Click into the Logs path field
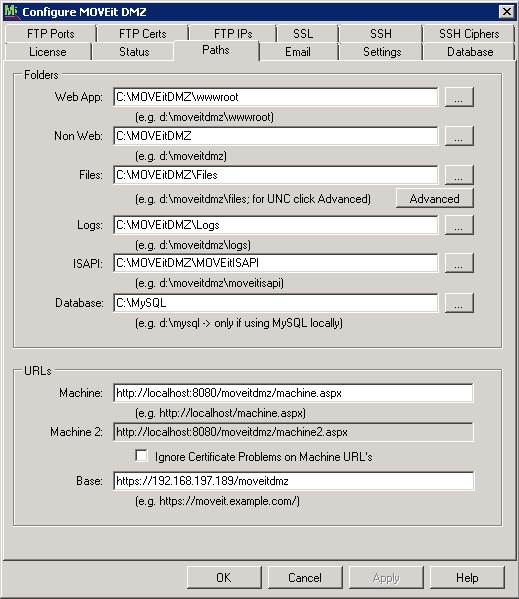This screenshot has width=519, height=599. coord(276,225)
